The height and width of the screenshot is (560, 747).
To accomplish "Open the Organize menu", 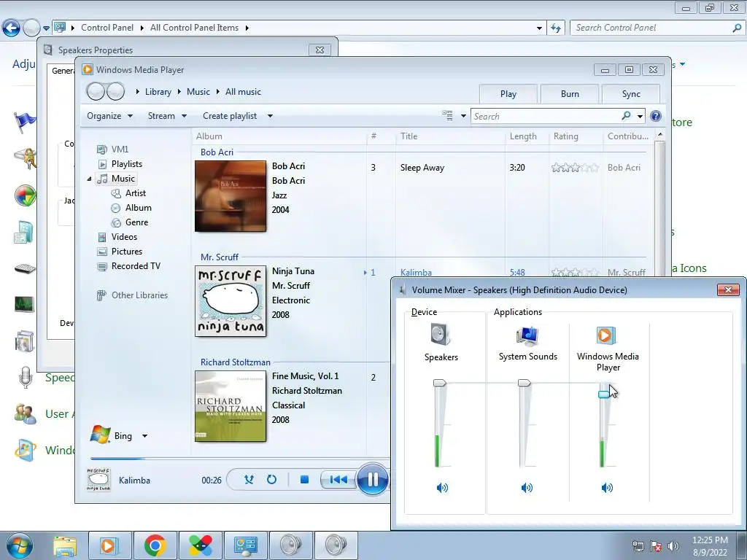I will pos(109,116).
